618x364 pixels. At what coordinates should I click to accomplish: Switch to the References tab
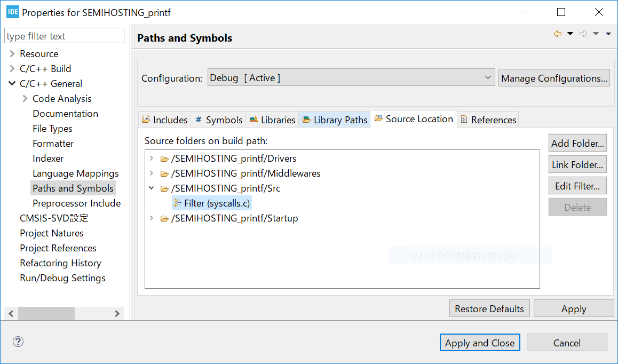click(488, 119)
